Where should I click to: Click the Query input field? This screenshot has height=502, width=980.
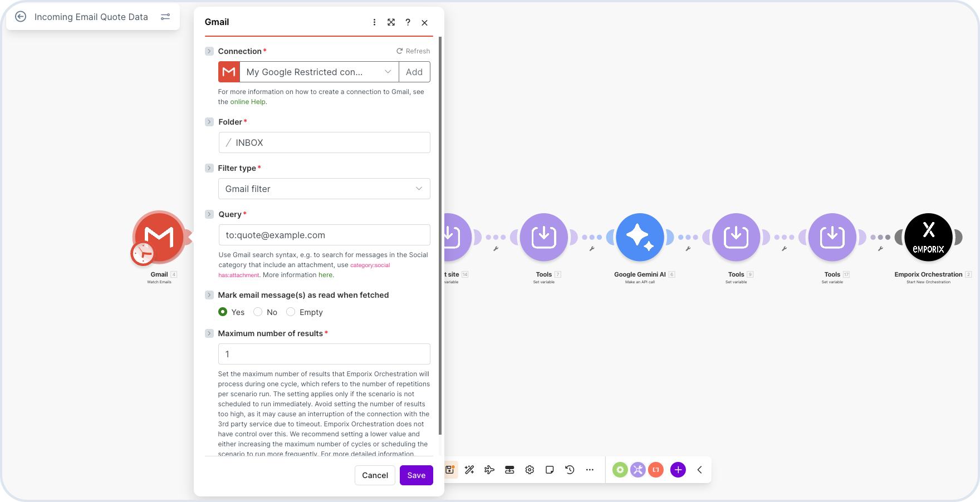(x=324, y=235)
